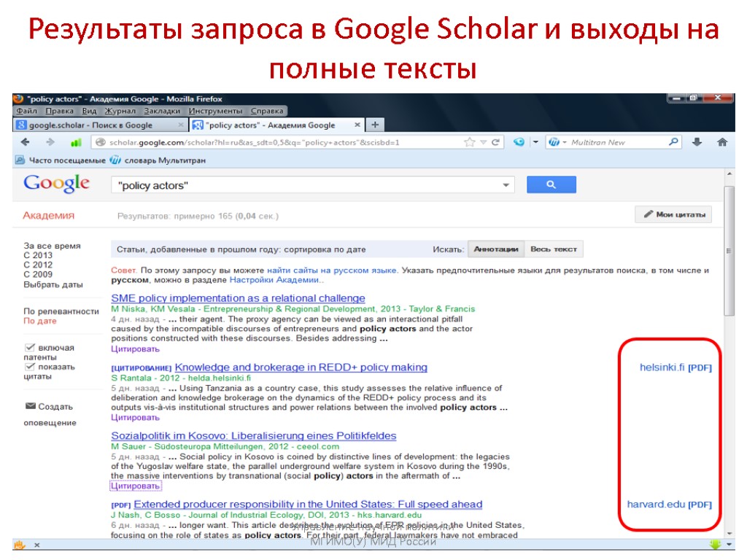Click the blue Google Scholar search button
This screenshot has height=560, width=747.
(551, 184)
